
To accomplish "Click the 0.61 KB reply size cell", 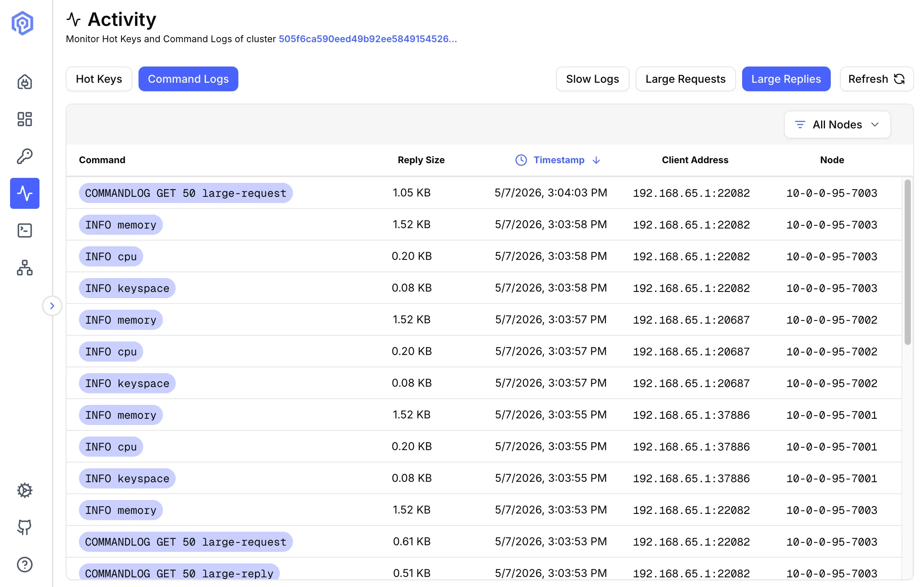I will click(x=412, y=541).
